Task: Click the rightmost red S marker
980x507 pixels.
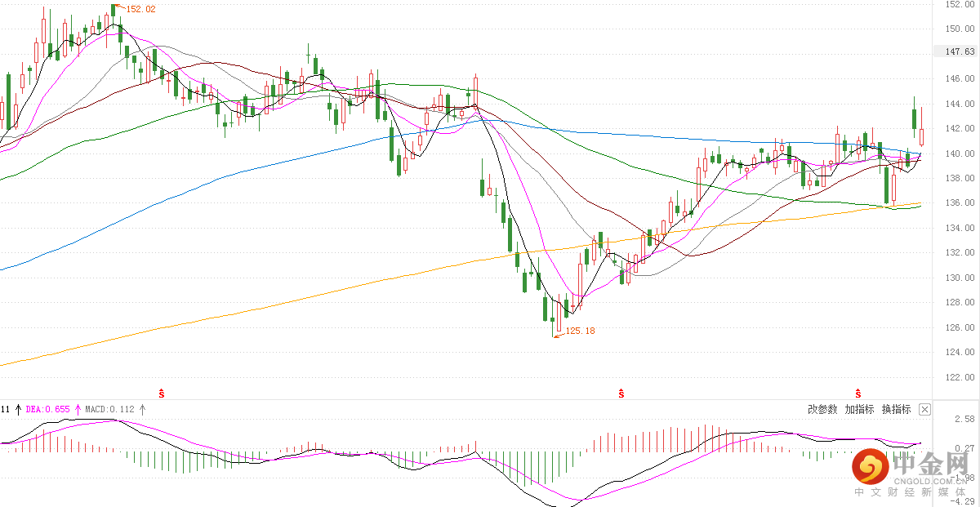Action: [x=858, y=394]
